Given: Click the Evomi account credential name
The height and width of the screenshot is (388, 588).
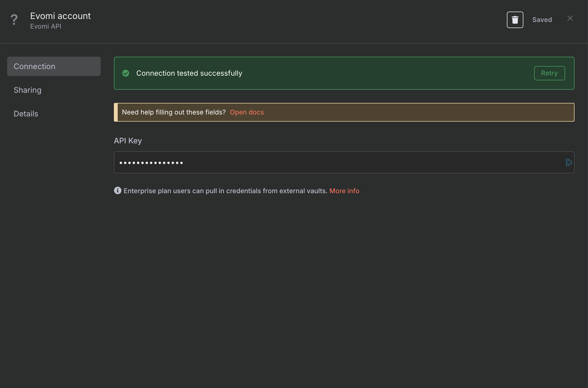Looking at the screenshot, I should click(60, 16).
